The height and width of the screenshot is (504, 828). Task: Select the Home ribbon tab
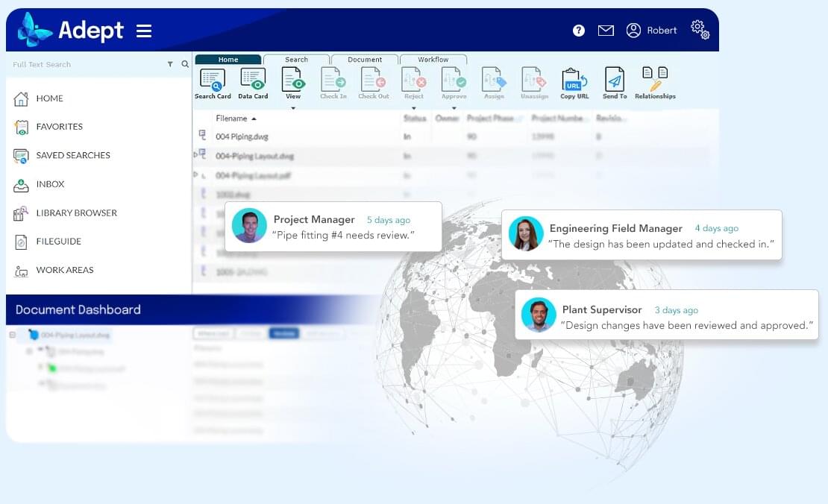pyautogui.click(x=228, y=59)
